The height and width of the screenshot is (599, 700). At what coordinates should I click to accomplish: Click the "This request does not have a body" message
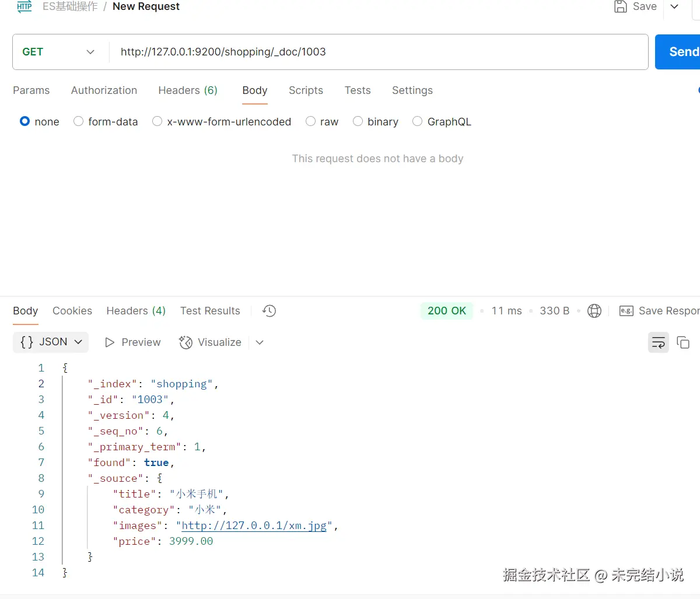(377, 159)
